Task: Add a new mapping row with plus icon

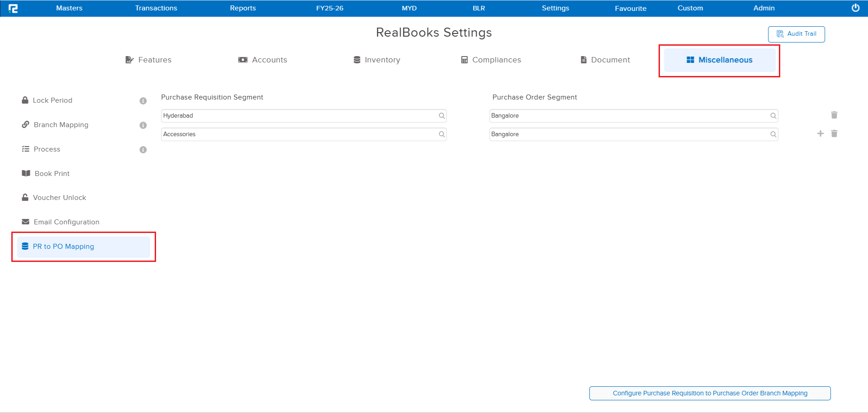Action: (x=820, y=134)
